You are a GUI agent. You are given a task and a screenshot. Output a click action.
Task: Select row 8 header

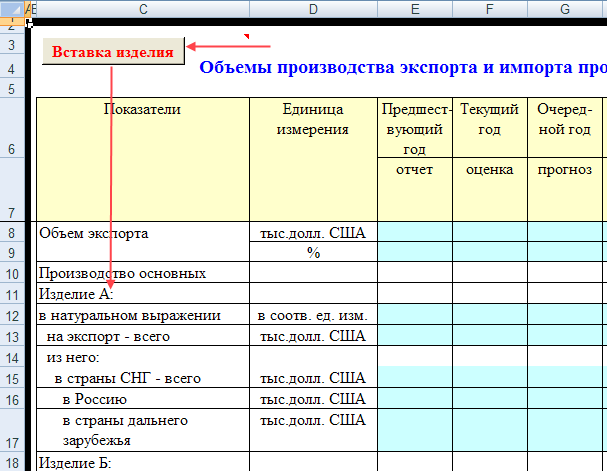click(x=12, y=232)
